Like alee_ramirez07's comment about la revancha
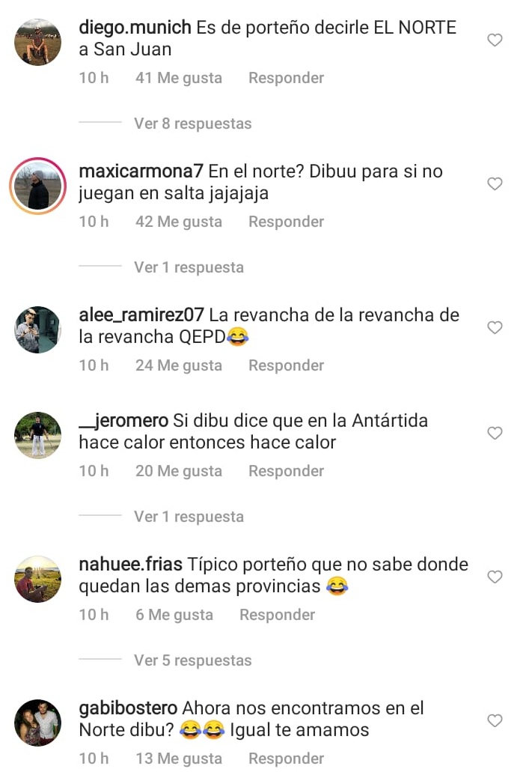The height and width of the screenshot is (772, 532). coord(495,327)
